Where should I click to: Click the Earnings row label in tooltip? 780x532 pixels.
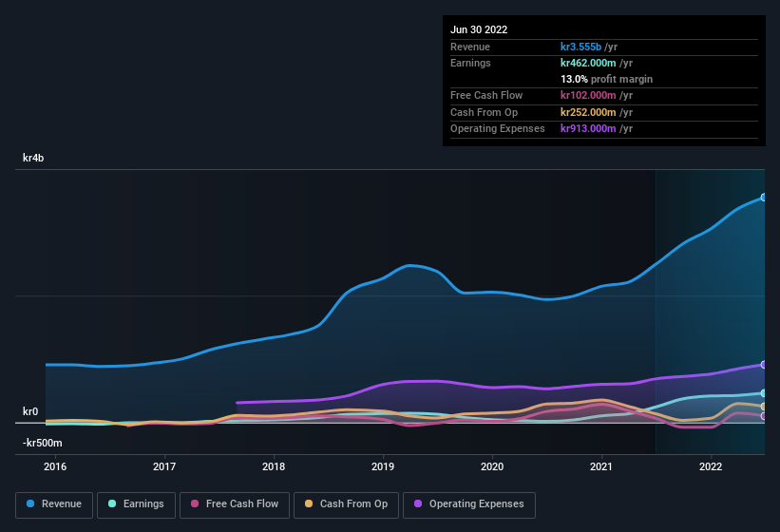[470, 63]
